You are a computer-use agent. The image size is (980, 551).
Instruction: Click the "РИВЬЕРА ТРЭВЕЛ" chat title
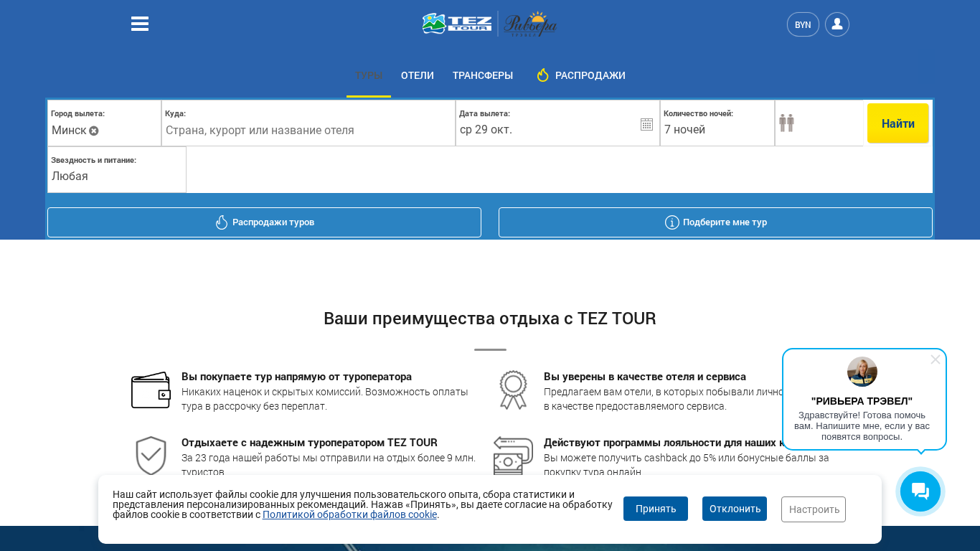tap(862, 401)
